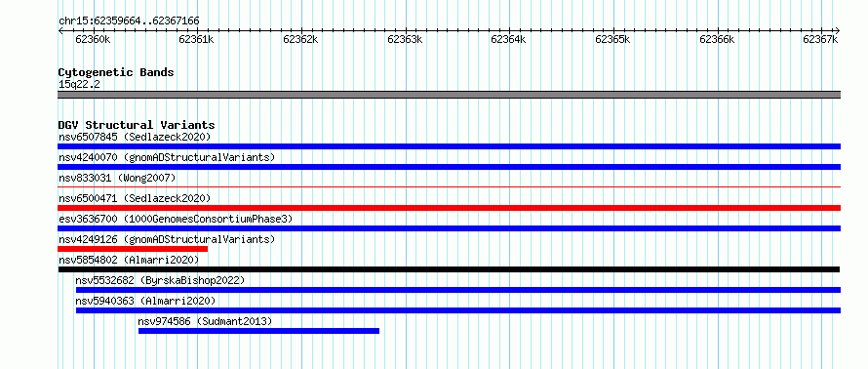Open variant label esv3636700 (1000GenomesConsortiumPhase3)
This screenshot has height=369, width=868.
pyautogui.click(x=176, y=219)
